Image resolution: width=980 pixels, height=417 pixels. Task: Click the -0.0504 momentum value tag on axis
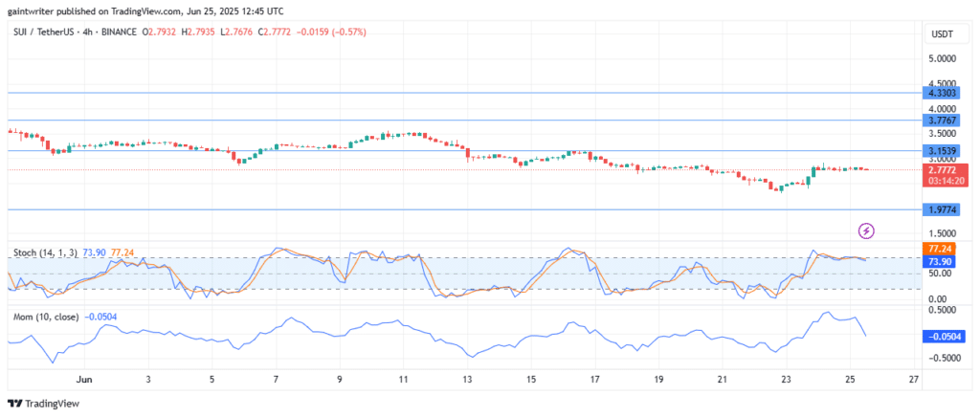tap(943, 337)
